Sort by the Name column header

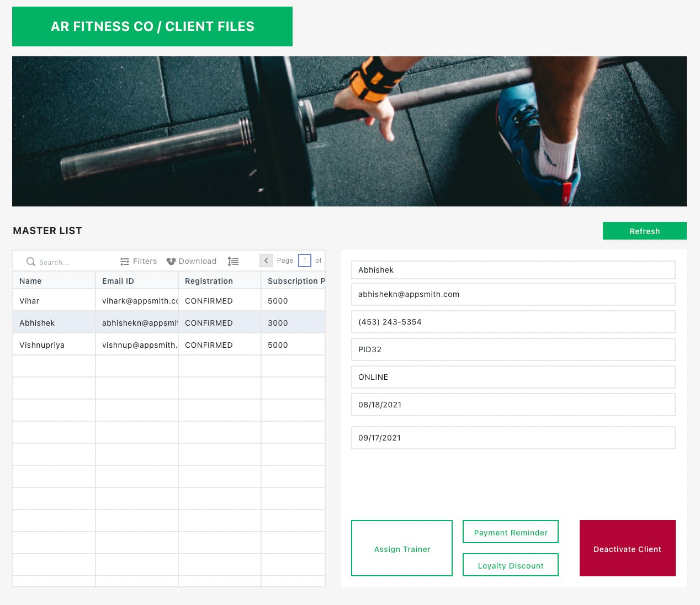click(x=54, y=281)
